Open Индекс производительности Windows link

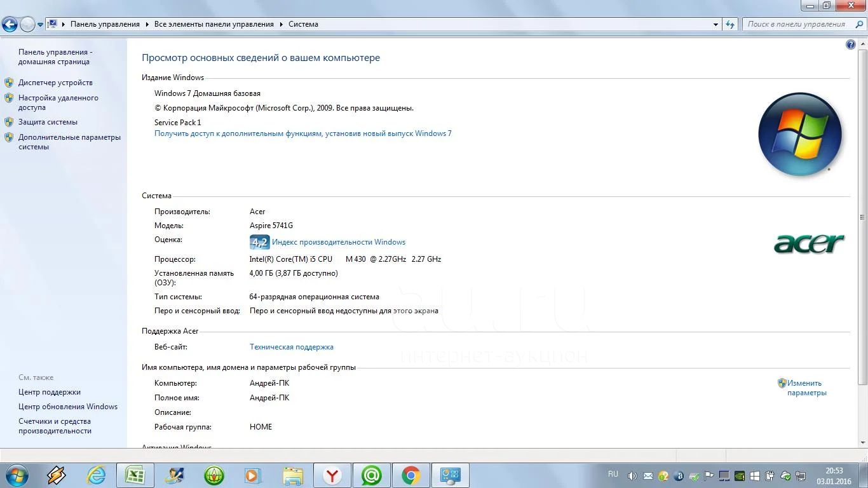(339, 242)
